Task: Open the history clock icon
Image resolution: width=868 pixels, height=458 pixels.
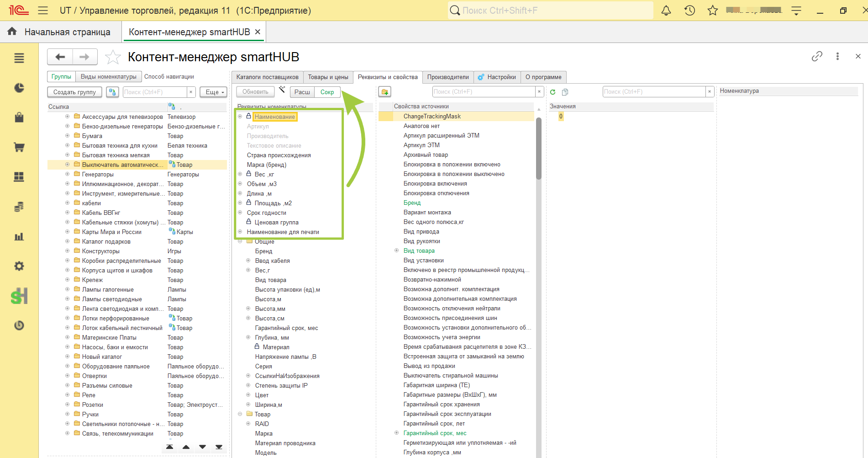Action: pyautogui.click(x=689, y=11)
